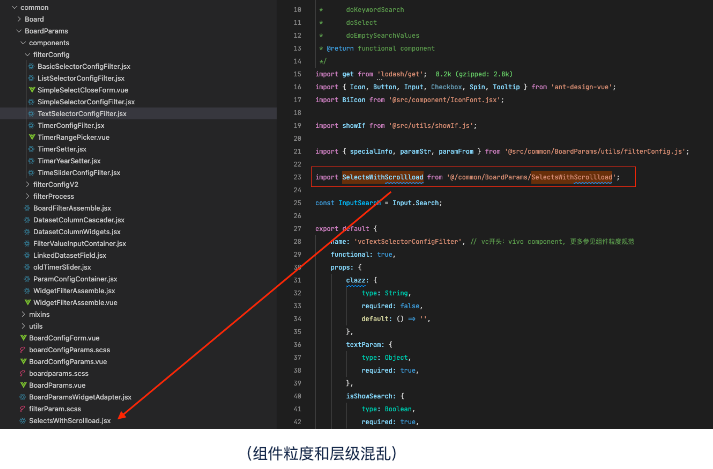This screenshot has height=469, width=713.
Task: Click the Vue icon beside BoardParams.vue
Action: pyautogui.click(x=22, y=384)
